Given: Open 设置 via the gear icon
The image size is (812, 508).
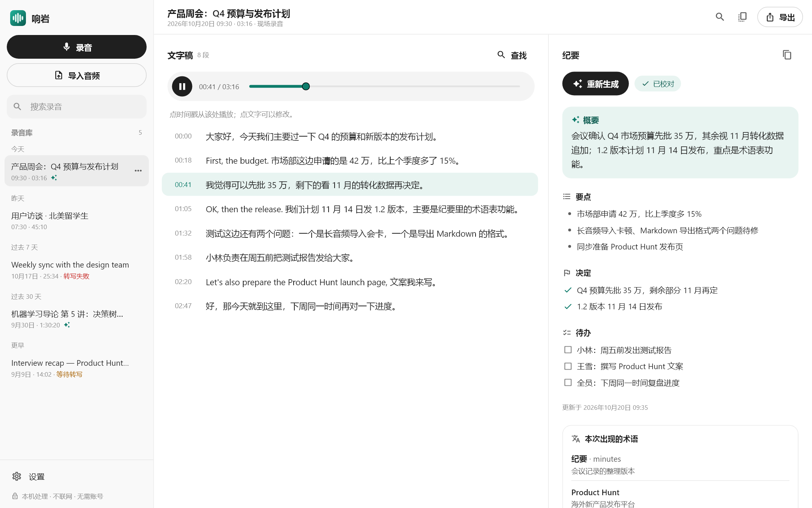Looking at the screenshot, I should click(x=17, y=476).
